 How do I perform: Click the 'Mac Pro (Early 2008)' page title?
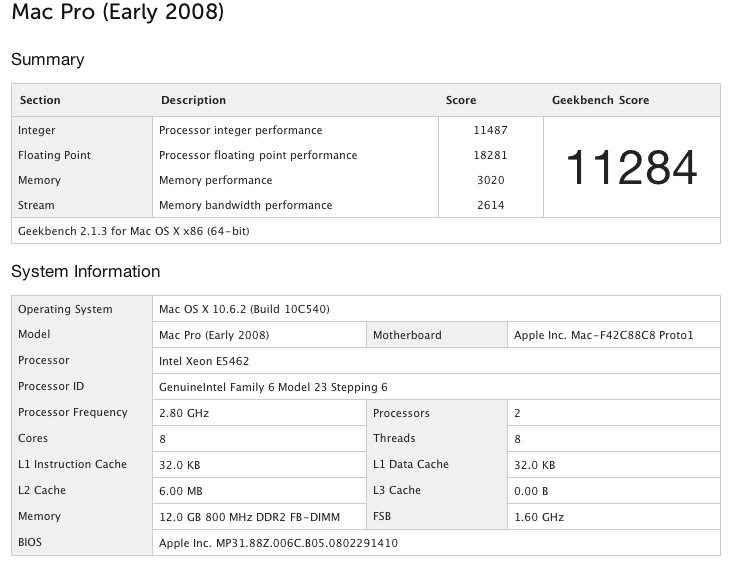click(117, 12)
